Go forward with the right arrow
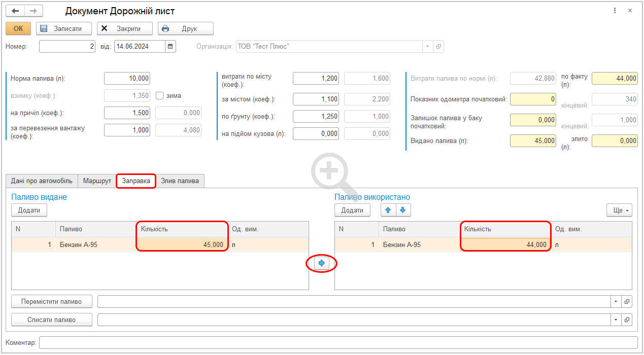 click(33, 11)
